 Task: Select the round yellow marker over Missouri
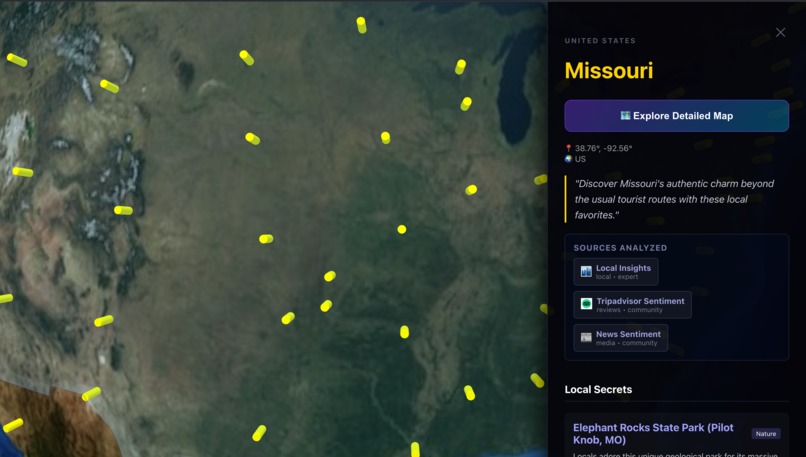pyautogui.click(x=402, y=229)
